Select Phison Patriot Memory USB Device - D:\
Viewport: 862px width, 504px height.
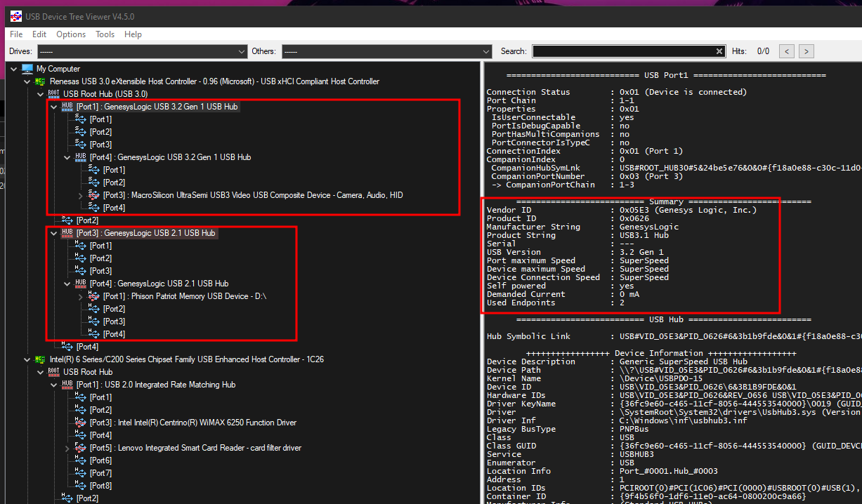click(x=184, y=296)
